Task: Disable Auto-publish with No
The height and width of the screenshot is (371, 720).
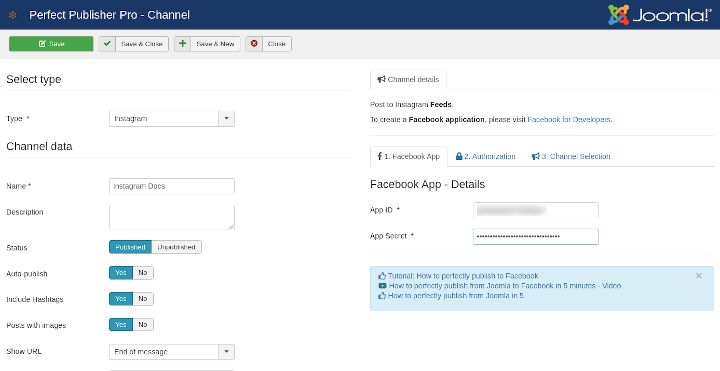Action: (143, 273)
